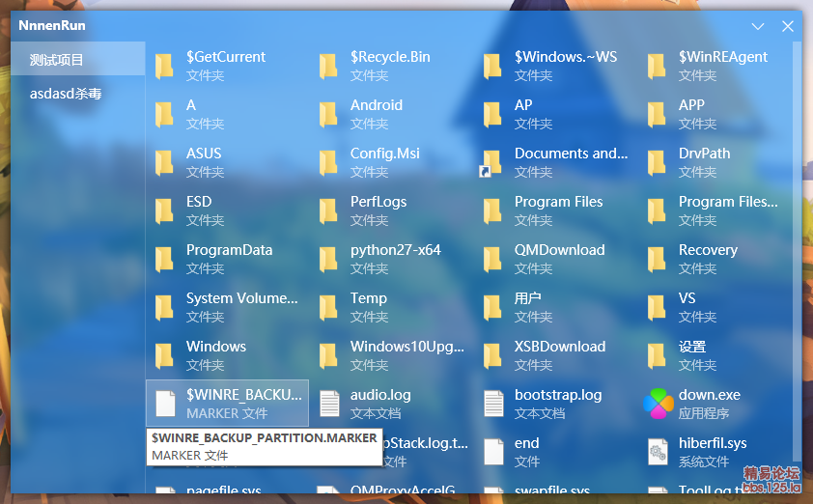Click the XSBDownload folder name
This screenshot has width=813, height=504.
(x=560, y=347)
